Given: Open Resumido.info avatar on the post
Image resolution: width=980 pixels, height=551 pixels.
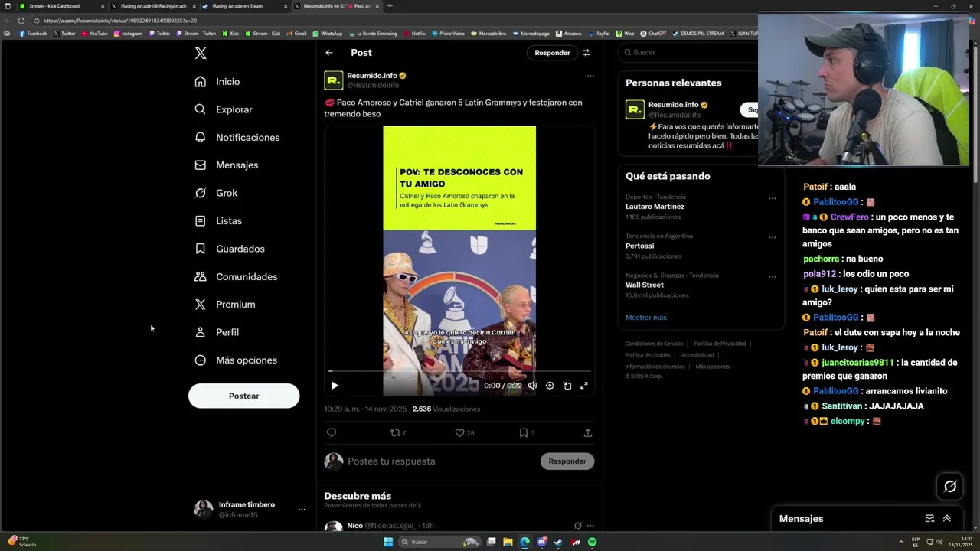Looking at the screenshot, I should click(x=333, y=80).
